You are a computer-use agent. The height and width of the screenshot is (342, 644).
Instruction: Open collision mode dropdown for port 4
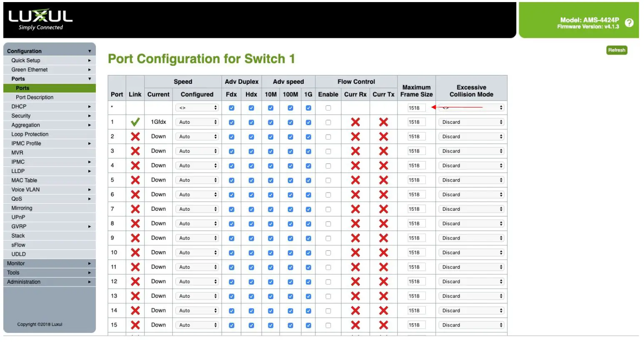[x=471, y=165]
